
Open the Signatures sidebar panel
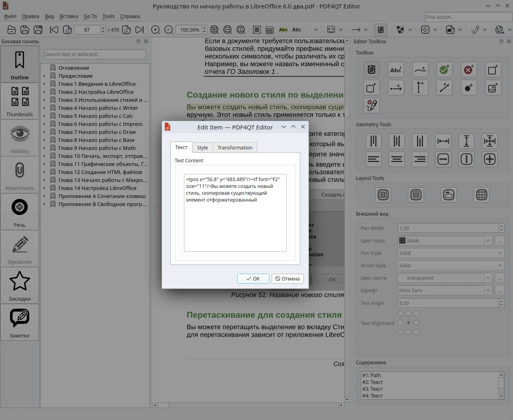coord(20,248)
